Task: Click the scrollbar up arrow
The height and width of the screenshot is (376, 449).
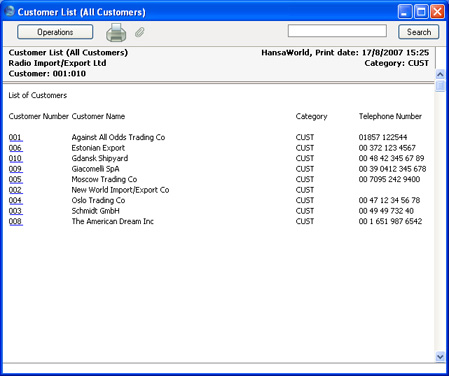Action: [440, 74]
